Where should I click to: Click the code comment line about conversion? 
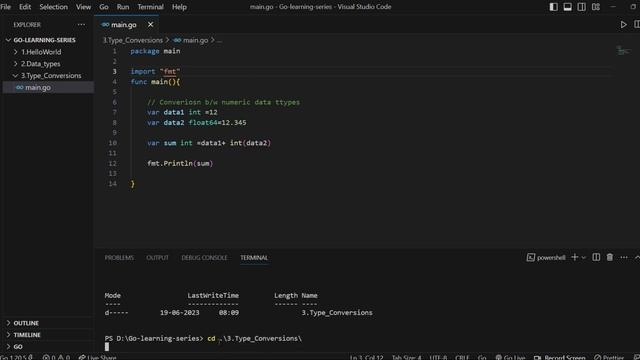[x=223, y=102]
